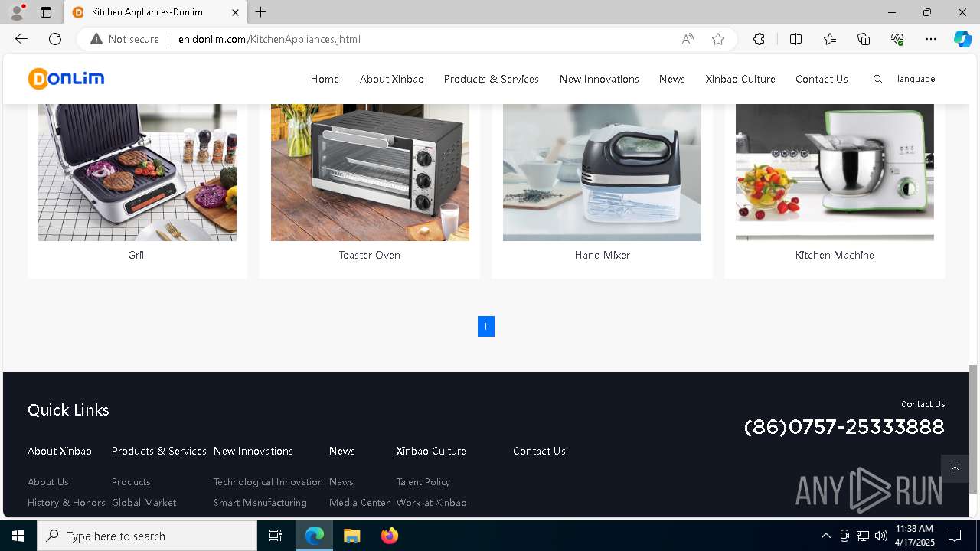
Task: Open Microsoft Edge from the taskbar
Action: tap(315, 536)
